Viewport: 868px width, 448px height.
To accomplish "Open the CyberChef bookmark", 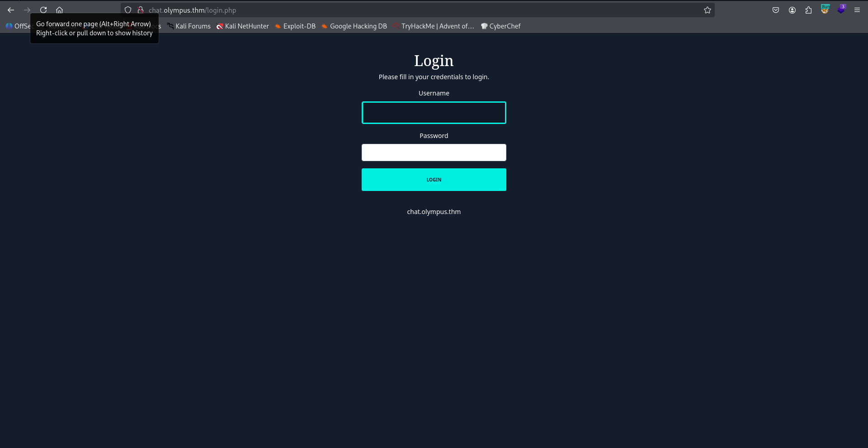I will (500, 26).
